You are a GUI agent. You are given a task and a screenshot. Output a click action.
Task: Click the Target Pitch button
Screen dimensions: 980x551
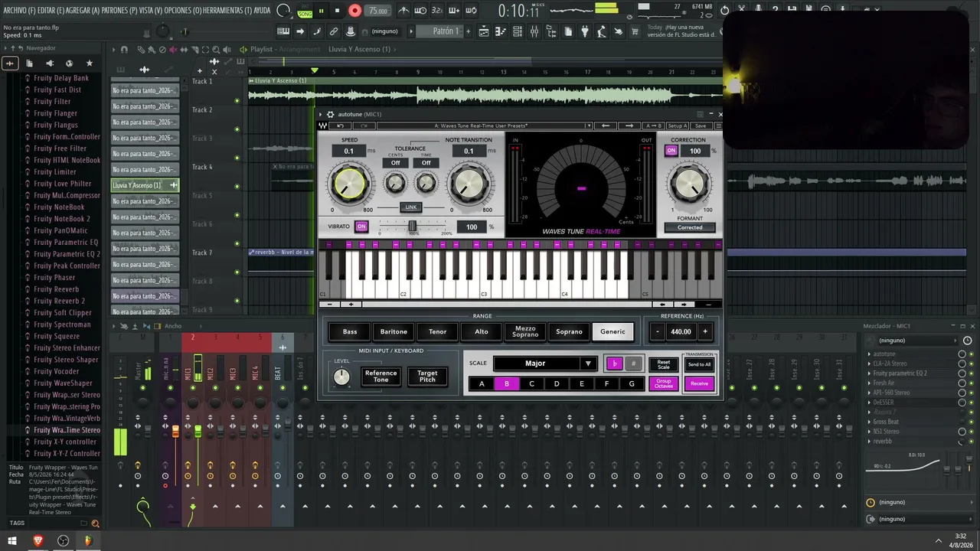click(427, 377)
